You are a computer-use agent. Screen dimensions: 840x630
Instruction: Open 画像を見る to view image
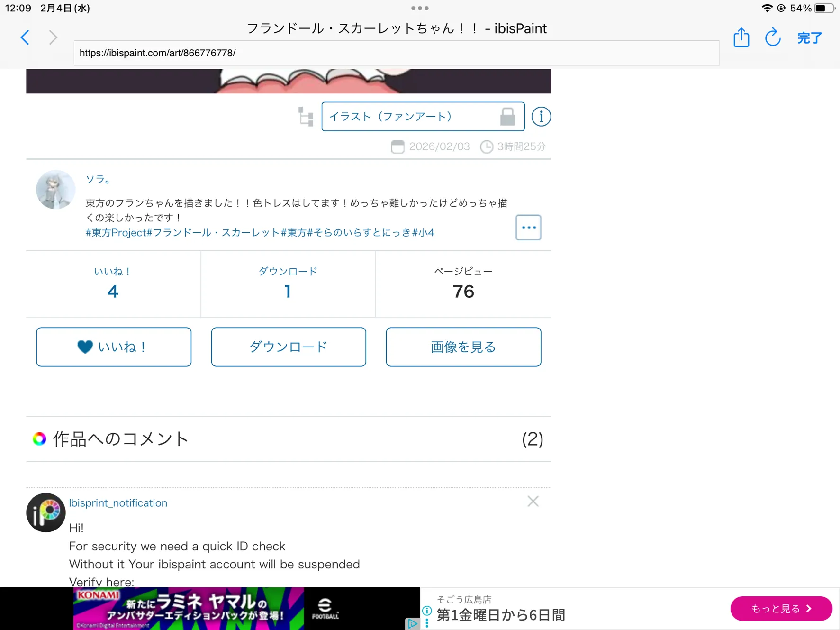pyautogui.click(x=463, y=347)
